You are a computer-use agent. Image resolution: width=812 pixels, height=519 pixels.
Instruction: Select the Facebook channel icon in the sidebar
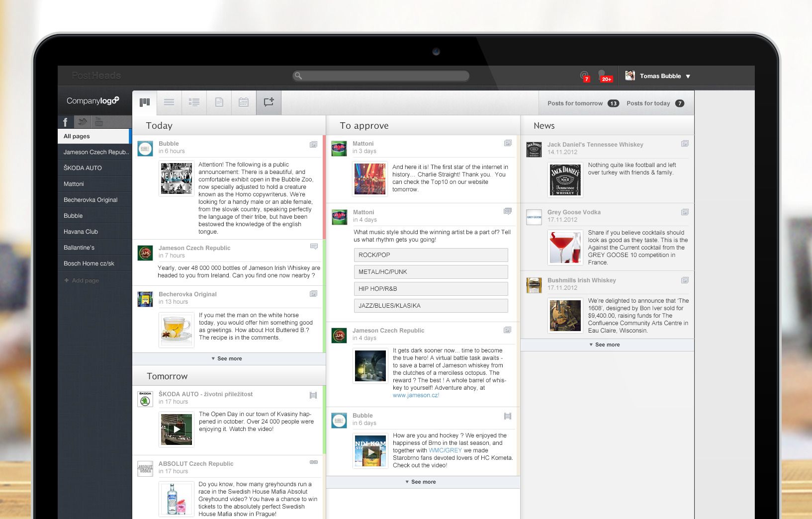[x=65, y=122]
